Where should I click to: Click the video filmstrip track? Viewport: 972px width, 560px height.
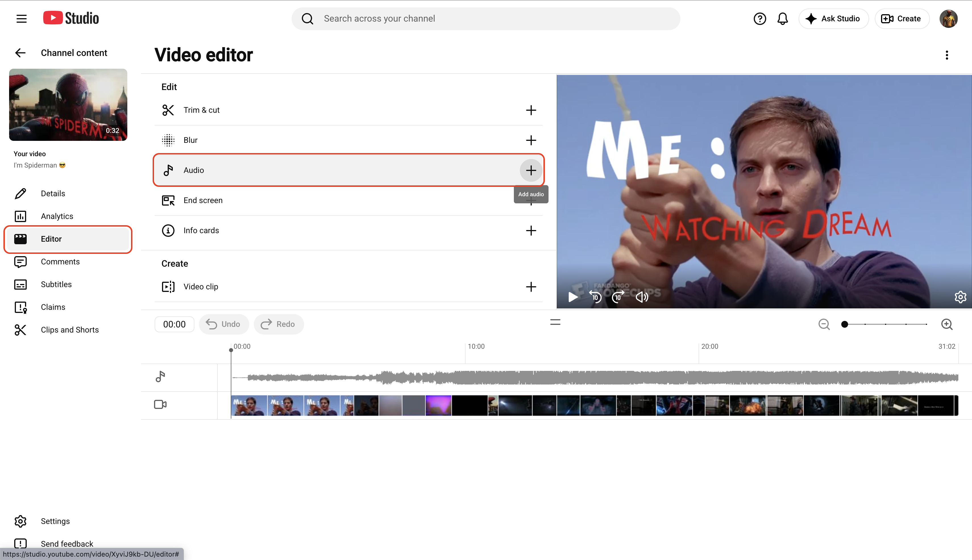[595, 406]
